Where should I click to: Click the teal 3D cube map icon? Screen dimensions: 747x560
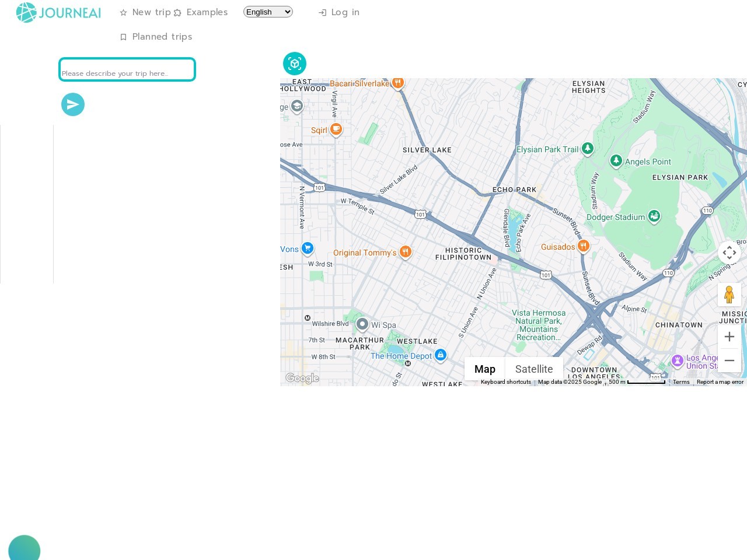(x=295, y=64)
